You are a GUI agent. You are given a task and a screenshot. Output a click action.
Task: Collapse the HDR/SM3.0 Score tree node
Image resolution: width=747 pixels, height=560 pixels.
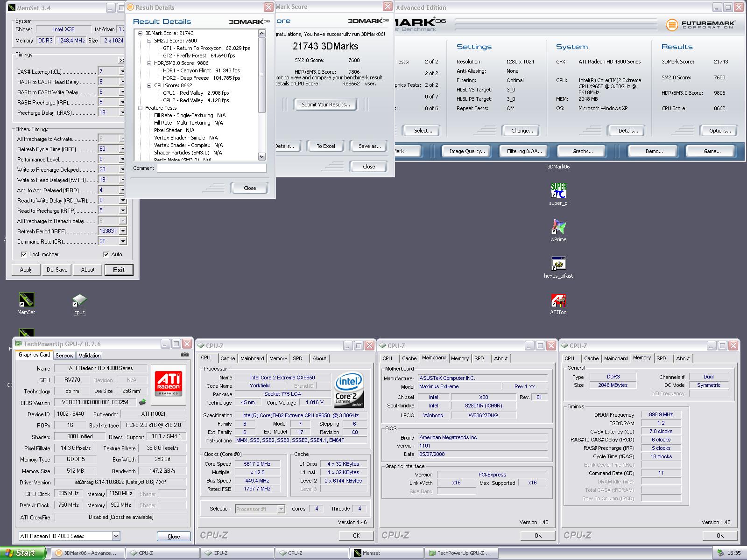point(149,63)
